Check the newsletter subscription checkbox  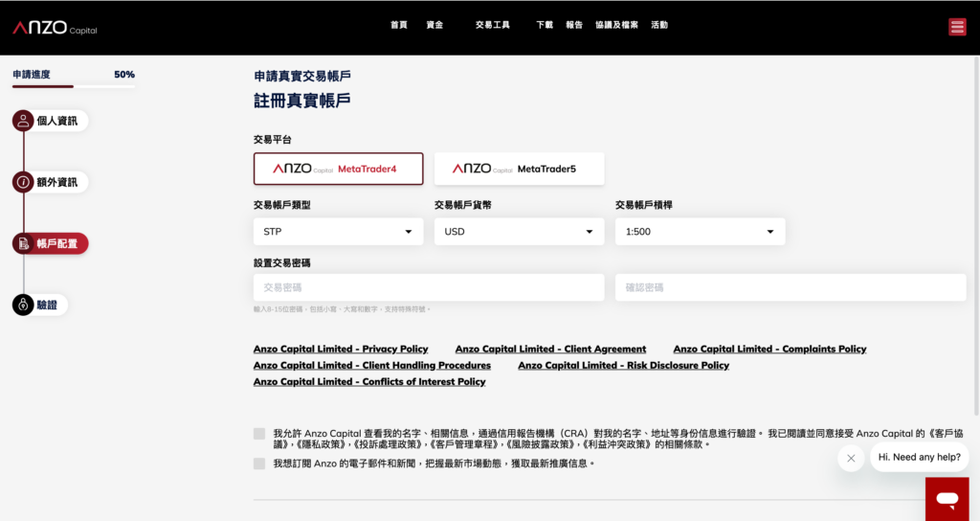point(259,464)
